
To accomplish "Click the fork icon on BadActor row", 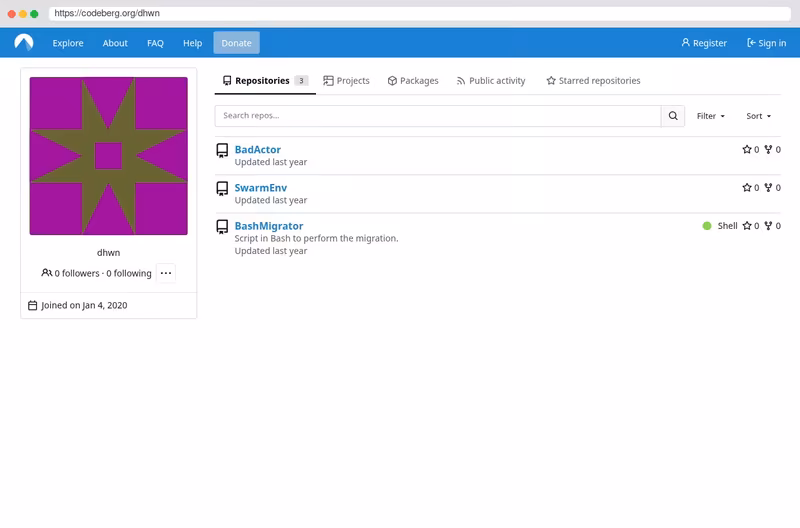I will 768,149.
